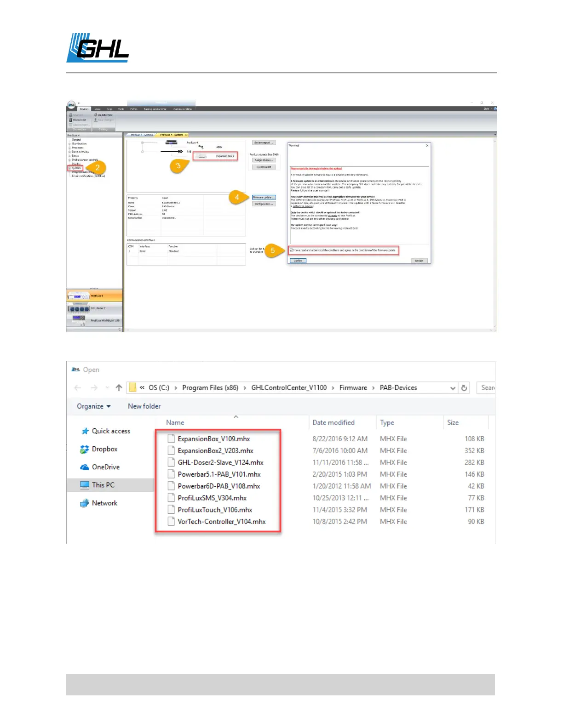Open the recent locations dropdown arrow

click(107, 388)
